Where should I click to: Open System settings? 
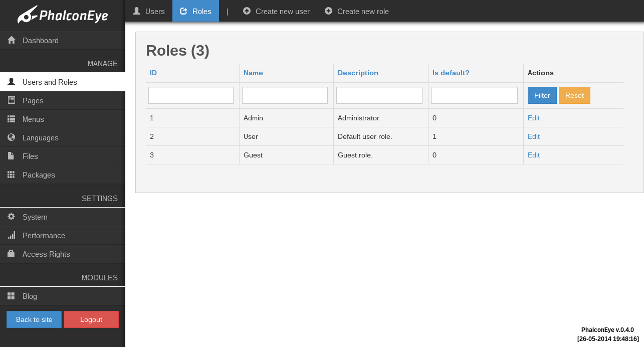[63, 217]
